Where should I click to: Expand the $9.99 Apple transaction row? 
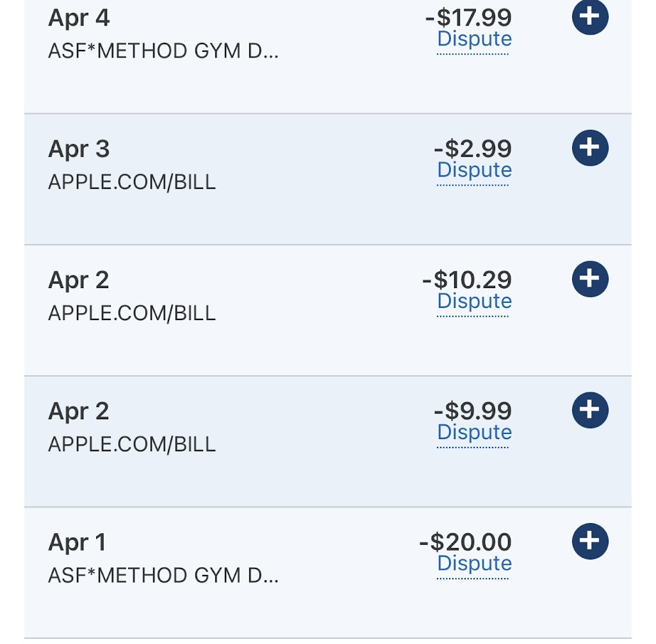589,410
